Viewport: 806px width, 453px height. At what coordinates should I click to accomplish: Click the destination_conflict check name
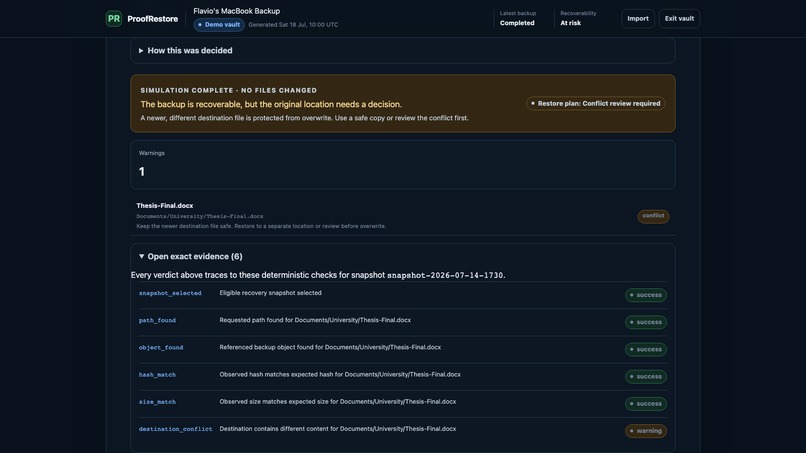pos(175,429)
